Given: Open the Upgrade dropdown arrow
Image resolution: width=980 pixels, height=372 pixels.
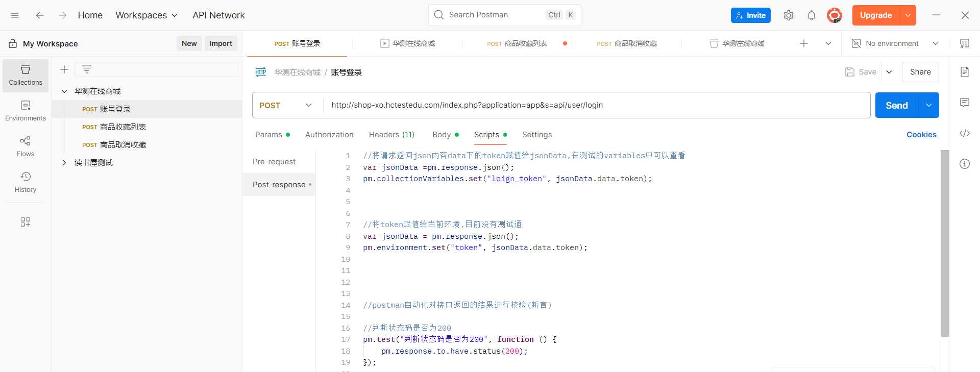Looking at the screenshot, I should click(x=908, y=15).
